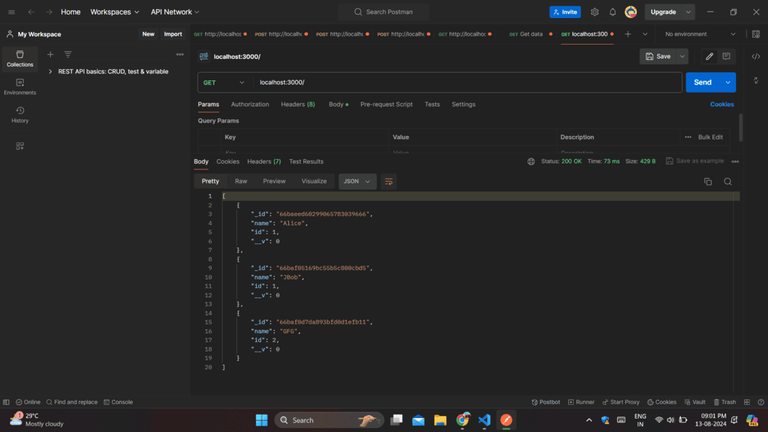Expand the GET method dropdown
This screenshot has width=768, height=432.
224,82
